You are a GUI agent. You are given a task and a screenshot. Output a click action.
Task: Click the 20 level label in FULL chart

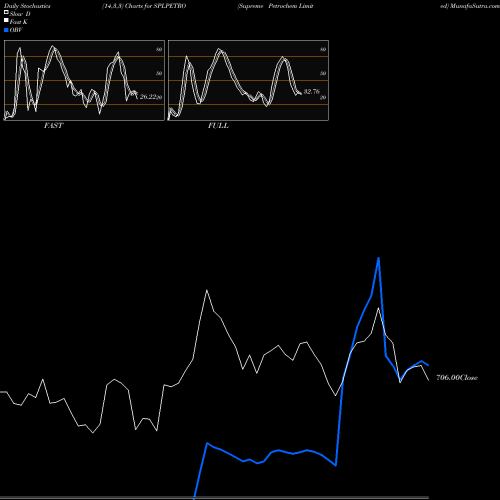pos(323,98)
